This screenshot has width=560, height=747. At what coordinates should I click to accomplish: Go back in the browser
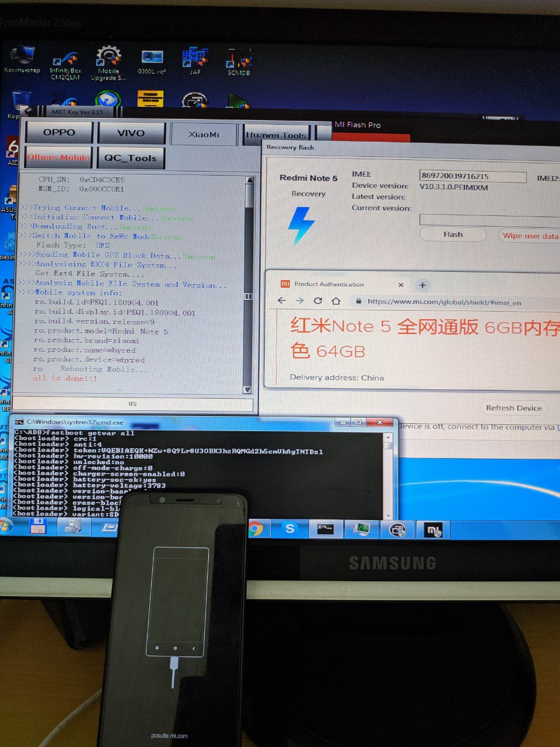282,301
